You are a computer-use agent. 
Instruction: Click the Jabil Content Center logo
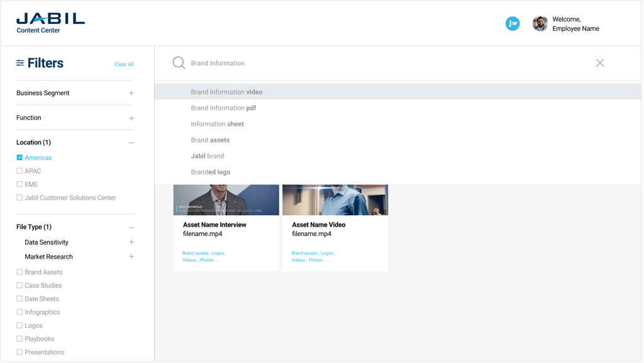coord(50,23)
